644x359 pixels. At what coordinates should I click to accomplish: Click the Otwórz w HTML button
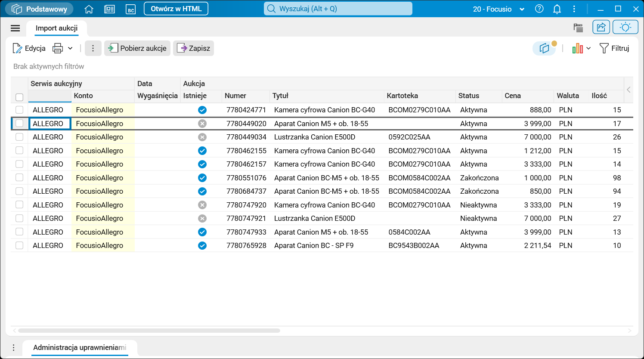click(x=176, y=9)
